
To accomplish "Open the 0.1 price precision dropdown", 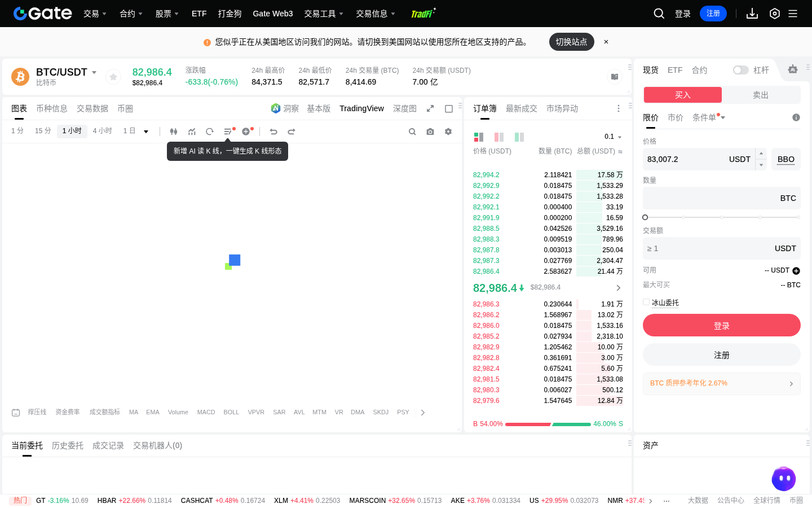I will click(x=613, y=137).
